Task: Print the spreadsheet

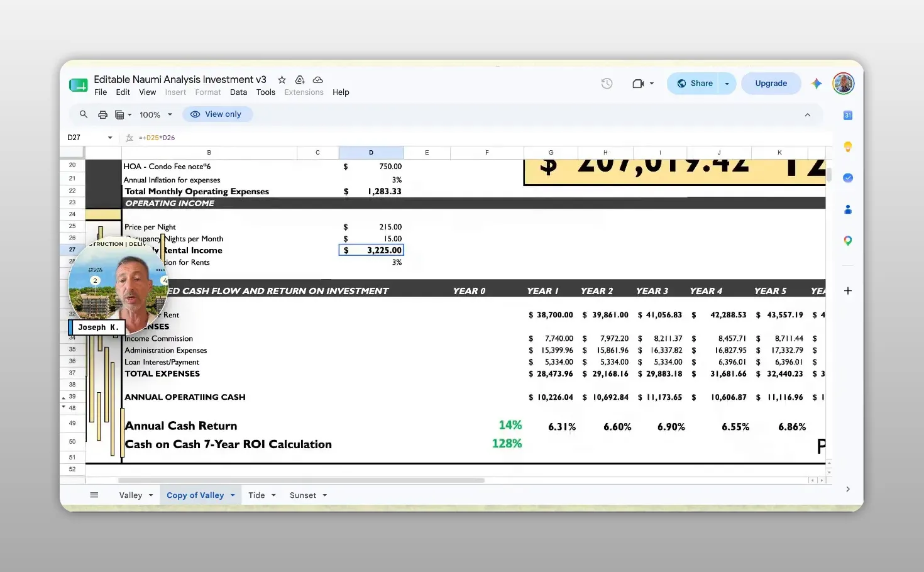Action: tap(102, 114)
